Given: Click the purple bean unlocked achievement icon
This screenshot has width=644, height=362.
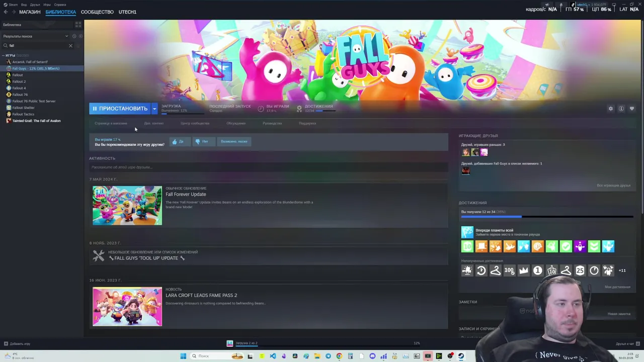Looking at the screenshot, I should click(580, 246).
